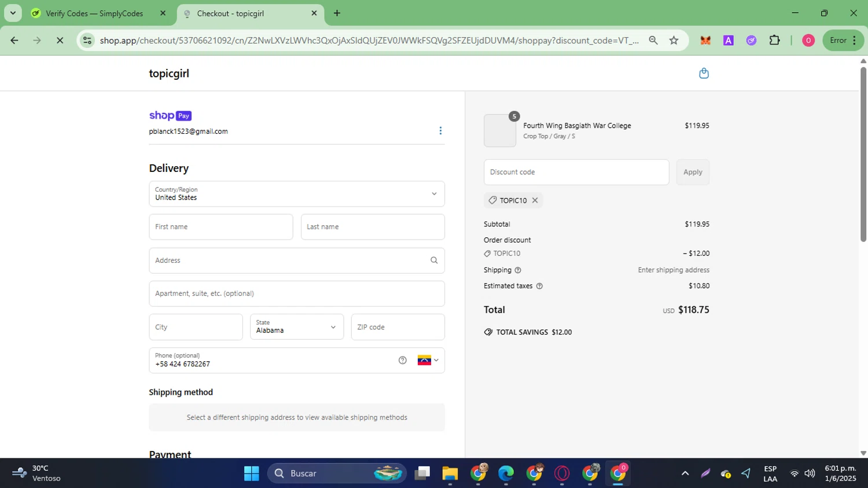Screen dimensions: 868x488
Task: Click the product thumbnail image
Action: tap(500, 130)
